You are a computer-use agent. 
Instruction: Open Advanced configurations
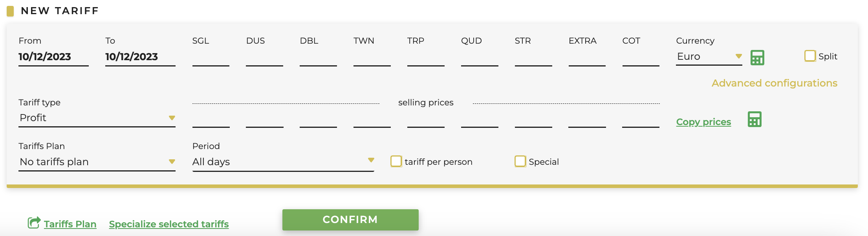[x=775, y=83]
